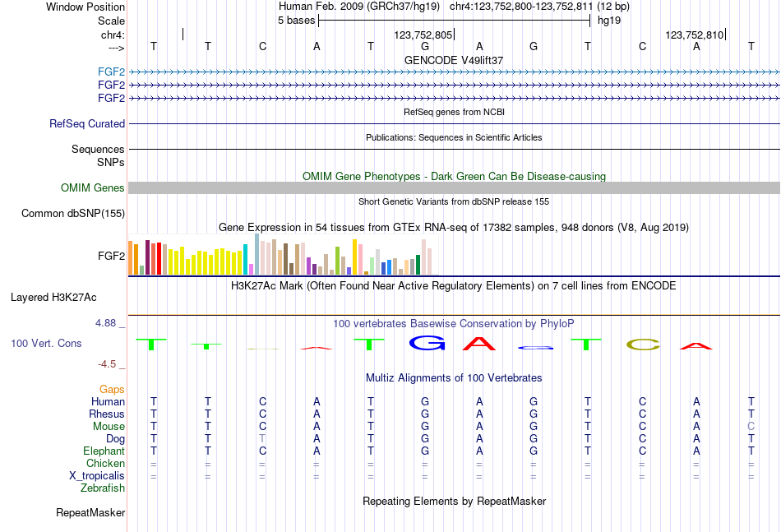Click the gray OMIM Genes bar

coord(454,187)
